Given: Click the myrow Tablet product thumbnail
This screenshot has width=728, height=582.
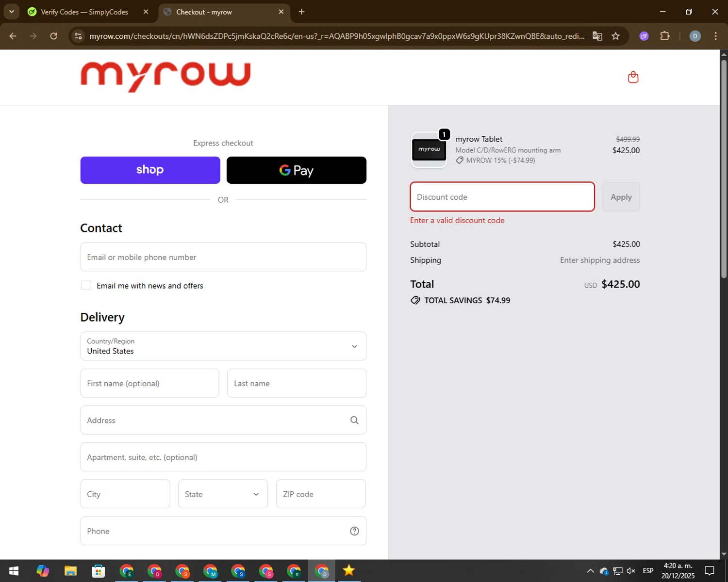Looking at the screenshot, I should pyautogui.click(x=429, y=149).
